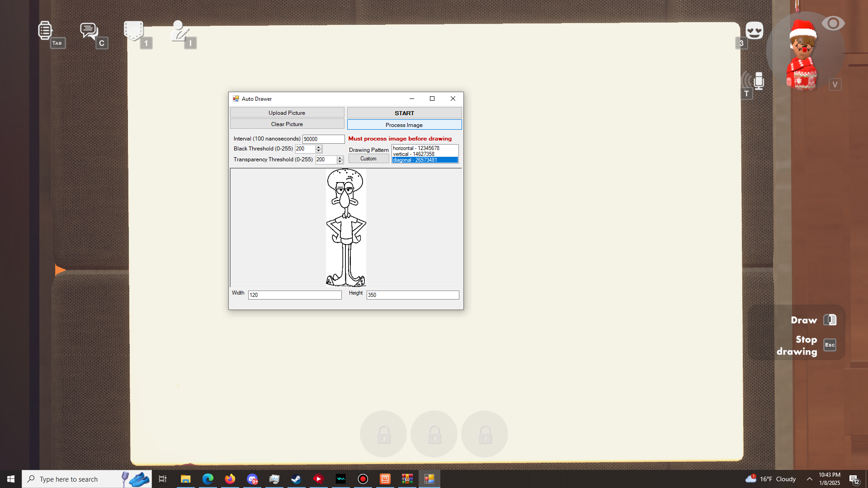Show hidden system tray icons chevron

[x=810, y=479]
